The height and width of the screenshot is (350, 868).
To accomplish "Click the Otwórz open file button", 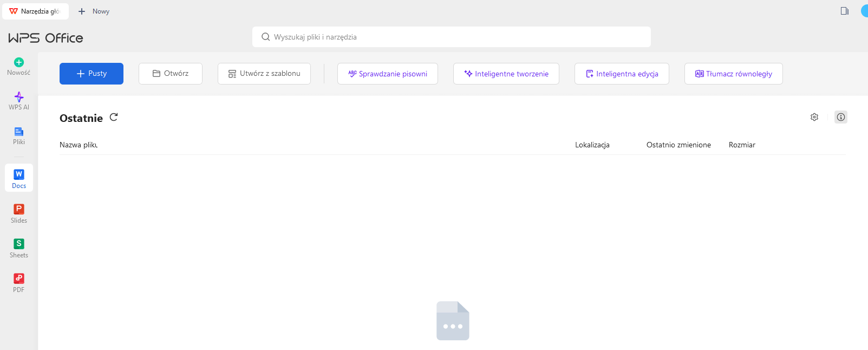I will pyautogui.click(x=171, y=74).
